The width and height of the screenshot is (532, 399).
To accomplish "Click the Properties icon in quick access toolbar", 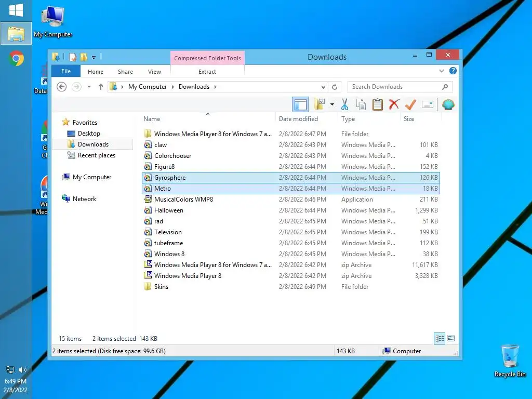I will coord(73,57).
